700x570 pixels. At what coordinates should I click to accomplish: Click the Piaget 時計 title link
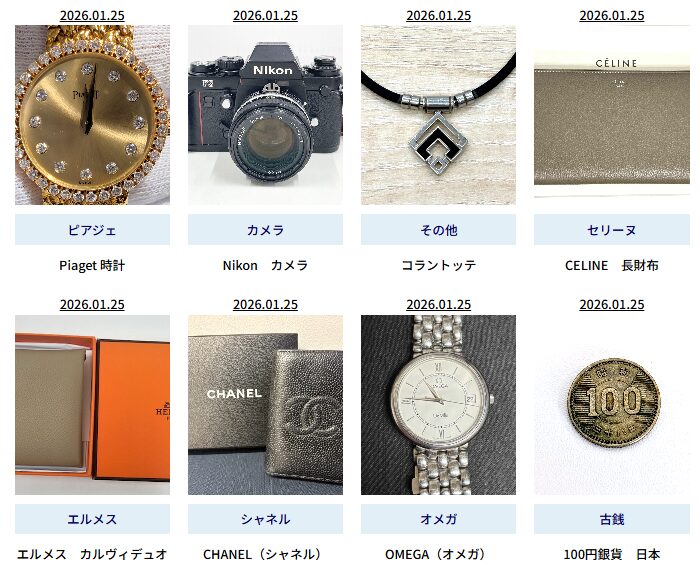pyautogui.click(x=92, y=266)
